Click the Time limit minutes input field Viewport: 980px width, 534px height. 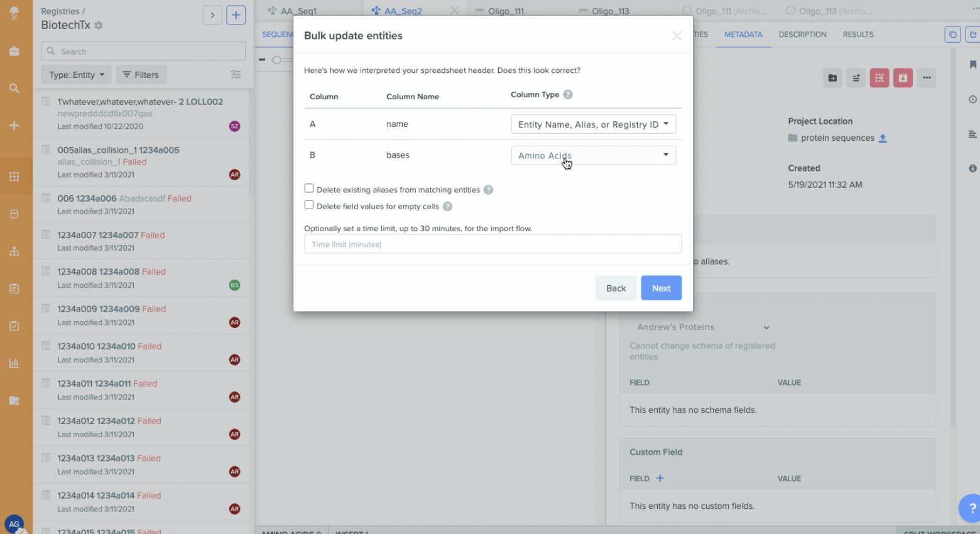coord(493,244)
